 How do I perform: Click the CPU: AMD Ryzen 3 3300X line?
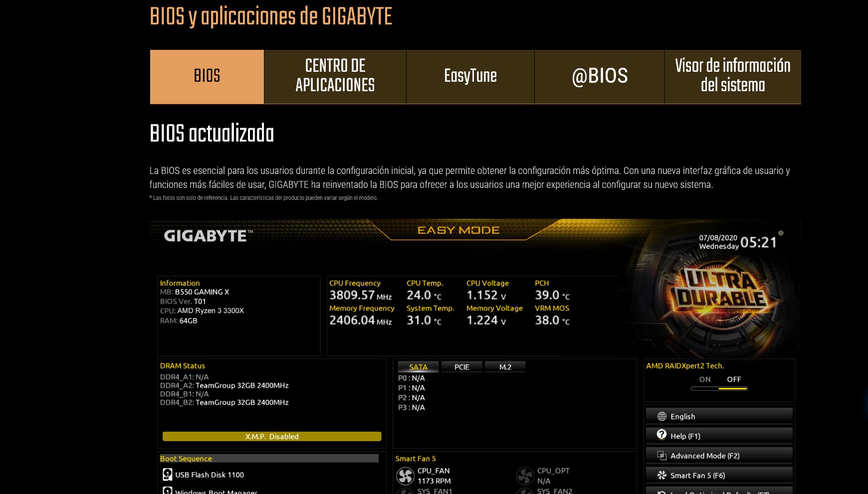[202, 311]
